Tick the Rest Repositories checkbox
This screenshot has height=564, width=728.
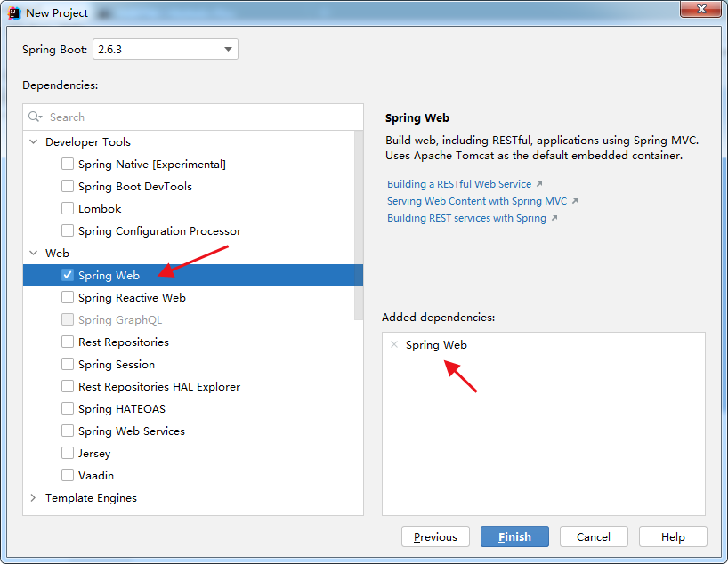[68, 342]
